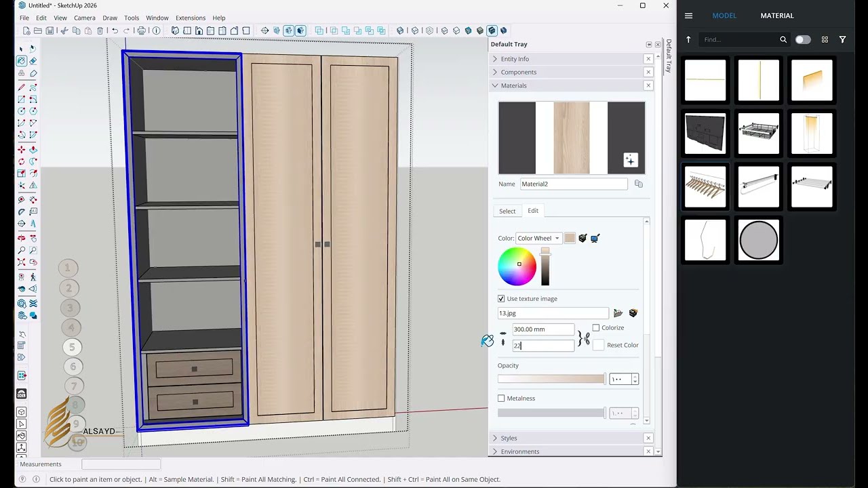Click create material plus icon on preview

[x=631, y=160]
